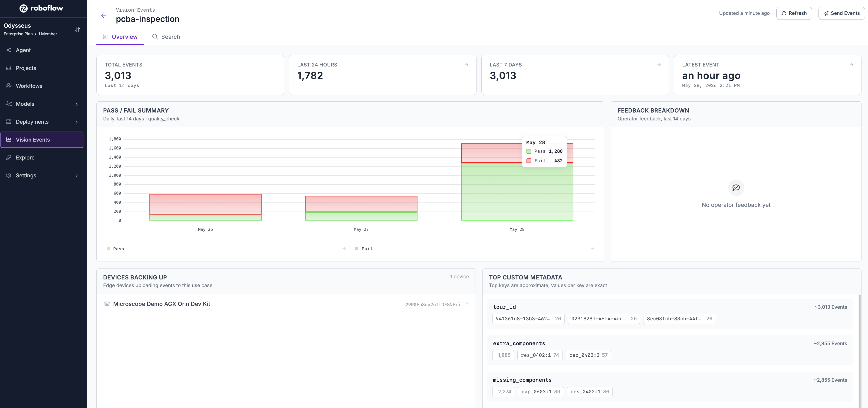This screenshot has height=408, width=868.
Task: Expand the Deployments submenu chevron
Action: (x=76, y=122)
